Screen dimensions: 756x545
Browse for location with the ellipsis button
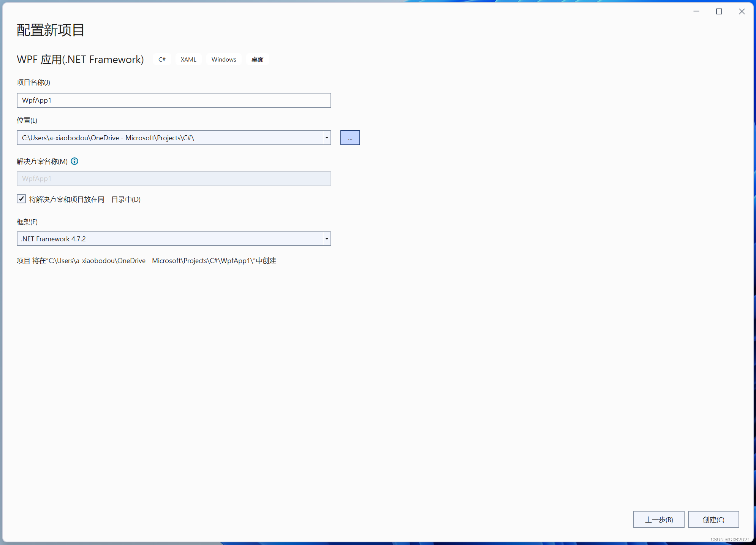pos(350,138)
